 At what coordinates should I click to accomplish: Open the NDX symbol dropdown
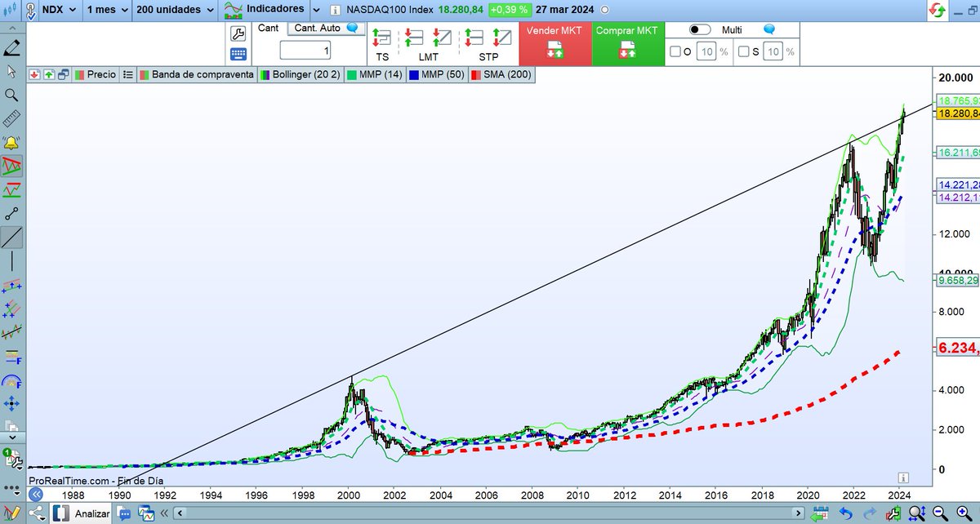point(60,10)
